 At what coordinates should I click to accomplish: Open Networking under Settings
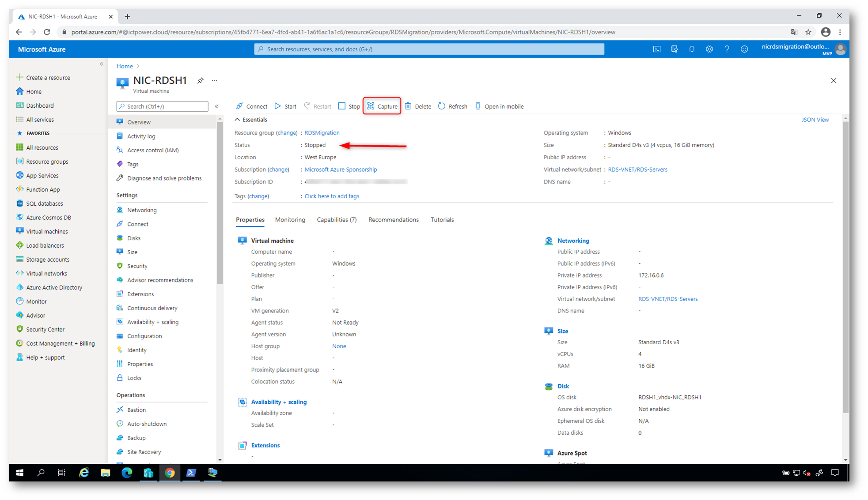142,210
